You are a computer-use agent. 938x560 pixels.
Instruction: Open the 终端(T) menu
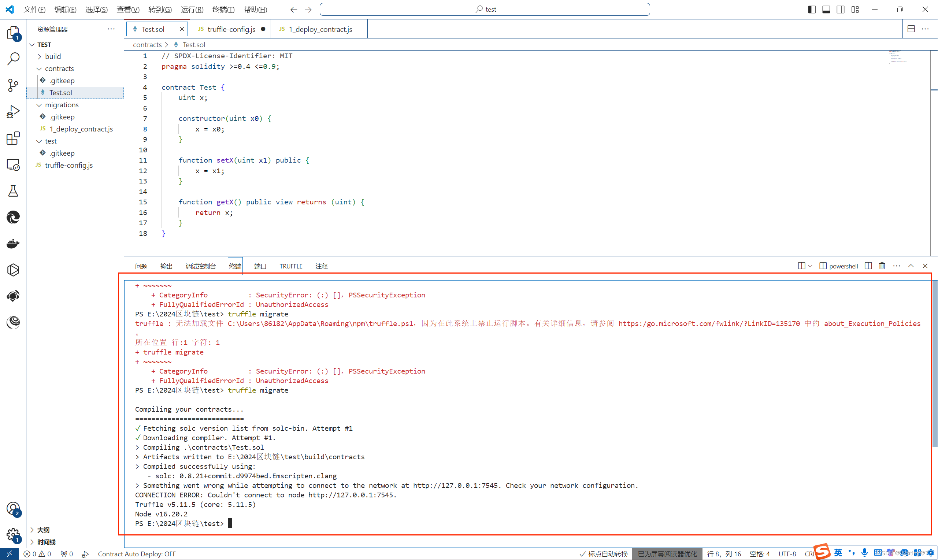click(223, 10)
